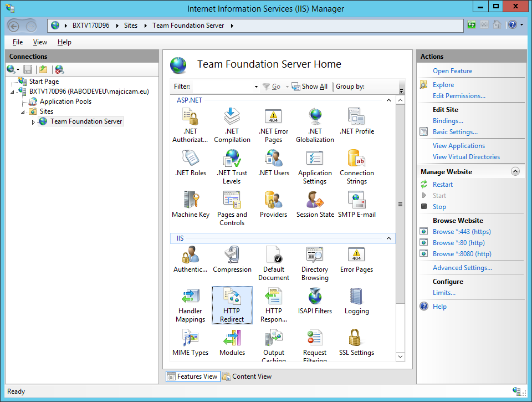
Task: Switch to Features View tab
Action: (193, 376)
